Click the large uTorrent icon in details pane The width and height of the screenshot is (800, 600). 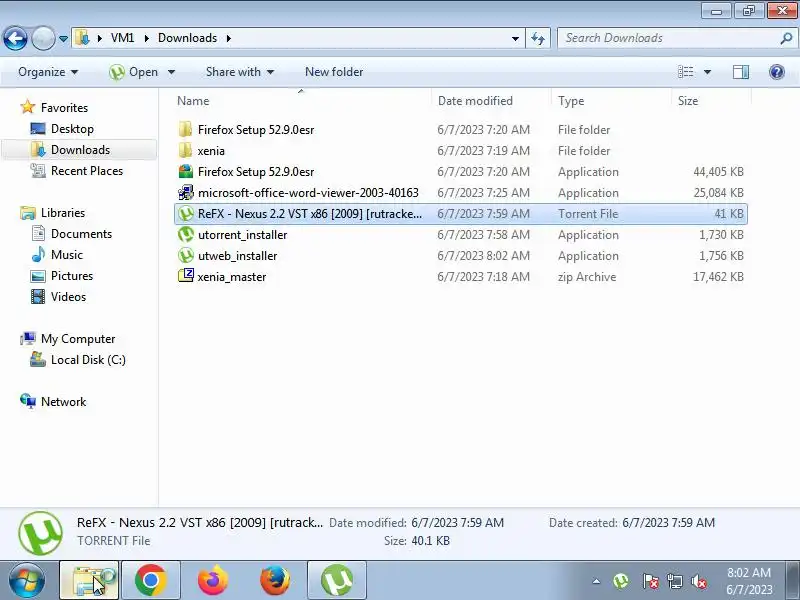click(40, 533)
